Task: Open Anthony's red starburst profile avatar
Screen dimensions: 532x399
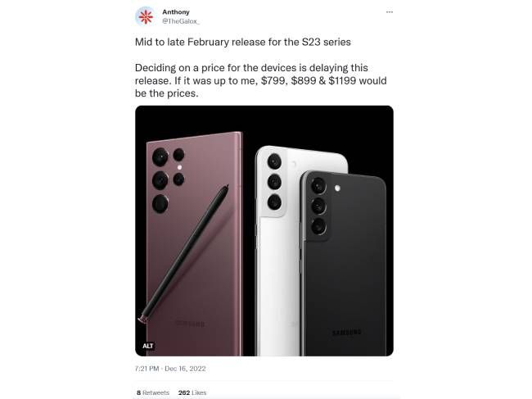Action: coord(145,16)
